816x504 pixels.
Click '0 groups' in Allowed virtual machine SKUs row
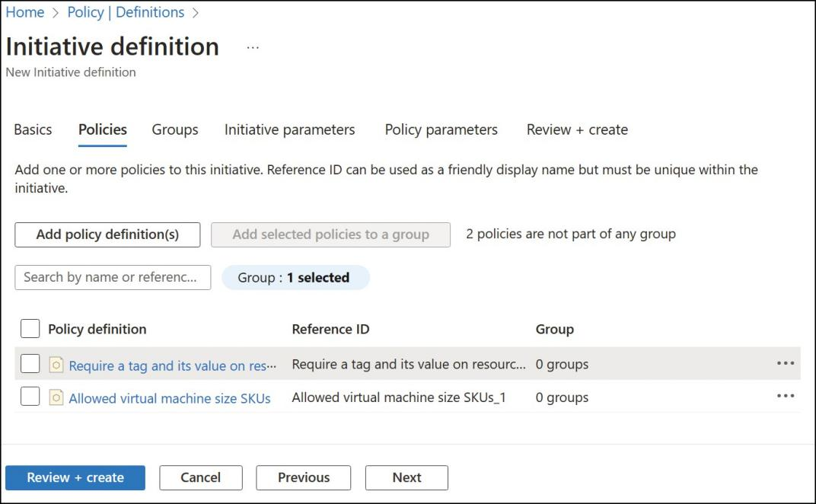562,397
